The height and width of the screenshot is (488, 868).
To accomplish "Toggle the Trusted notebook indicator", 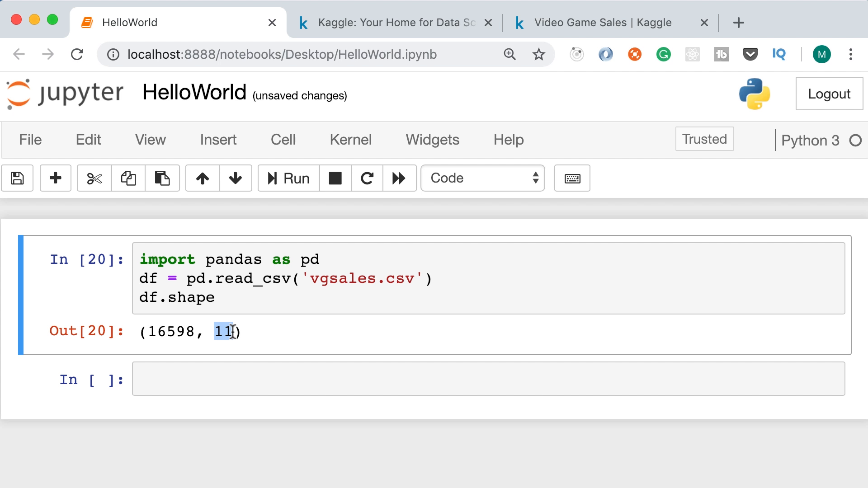I will click(704, 139).
